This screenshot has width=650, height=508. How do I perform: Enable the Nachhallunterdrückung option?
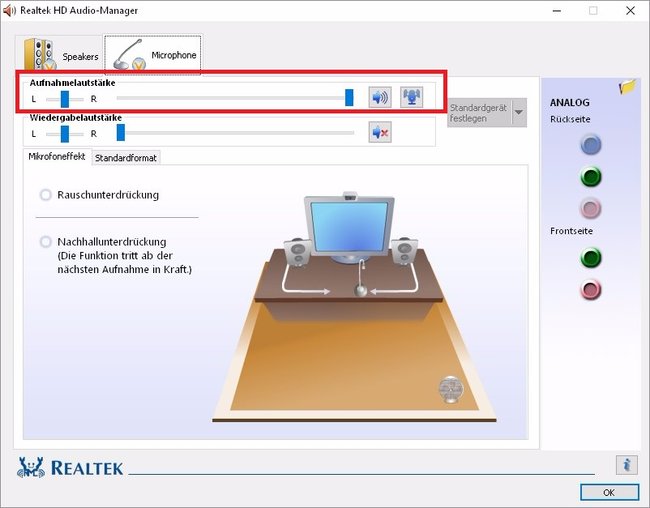46,242
